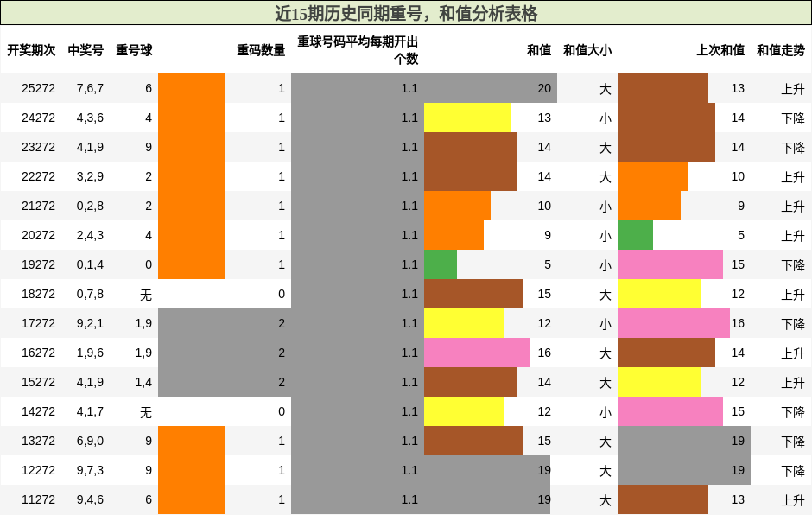Click the green sum bar in row 19272
The height and width of the screenshot is (515, 812).
point(441,264)
